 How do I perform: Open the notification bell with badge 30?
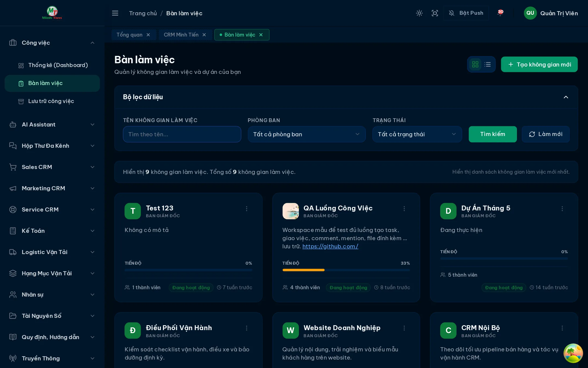[x=500, y=13]
